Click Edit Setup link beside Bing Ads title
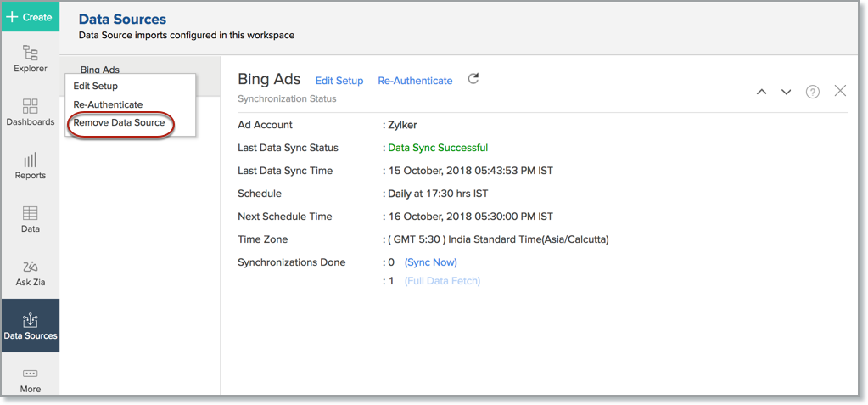This screenshot has height=405, width=868. click(339, 81)
